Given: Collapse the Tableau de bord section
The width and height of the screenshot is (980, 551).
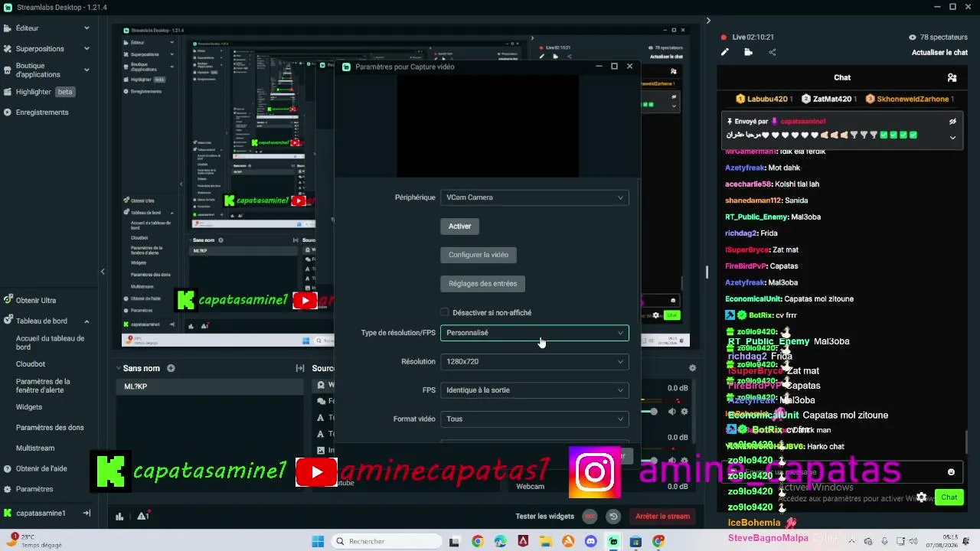Looking at the screenshot, I should click(x=87, y=321).
